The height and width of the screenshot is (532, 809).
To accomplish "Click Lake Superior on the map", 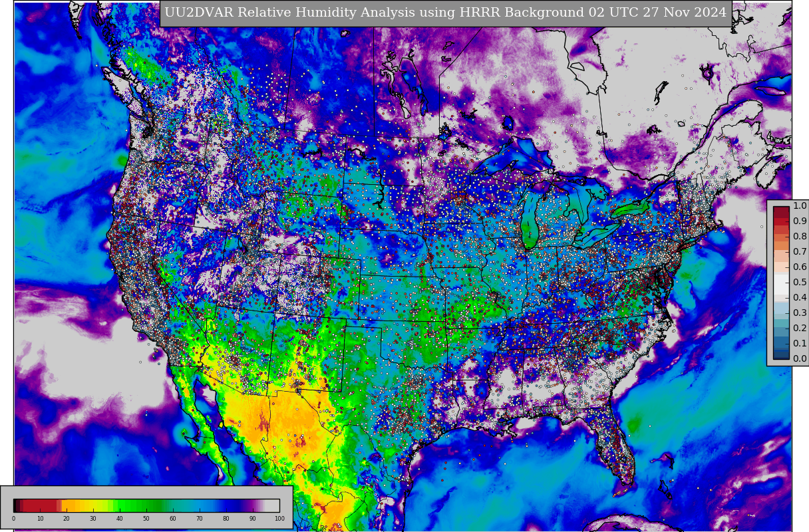I will (x=516, y=160).
